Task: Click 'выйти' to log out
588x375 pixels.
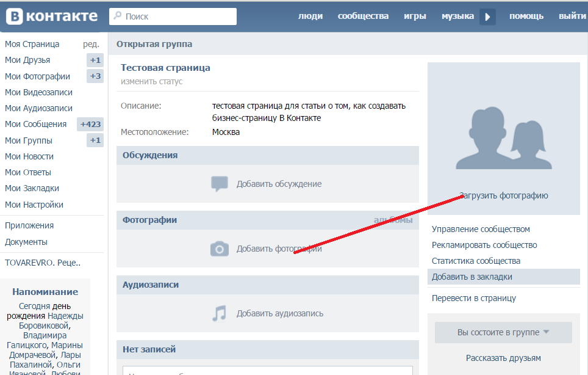Action: (x=572, y=16)
